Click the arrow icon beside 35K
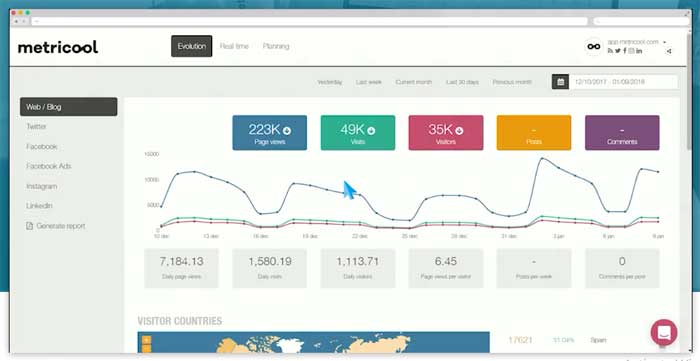 click(459, 130)
